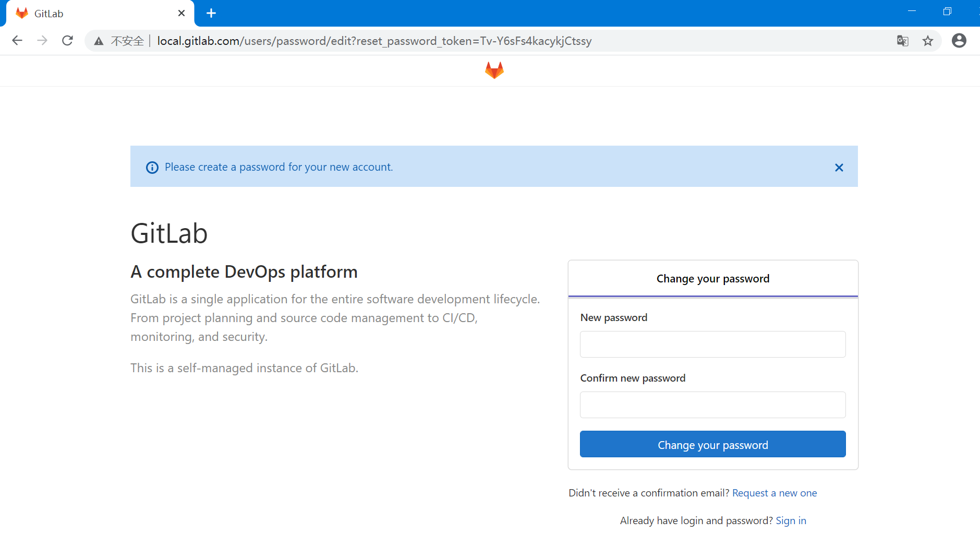Click the 'New password' label
Image resolution: width=980 pixels, height=533 pixels.
(x=614, y=318)
